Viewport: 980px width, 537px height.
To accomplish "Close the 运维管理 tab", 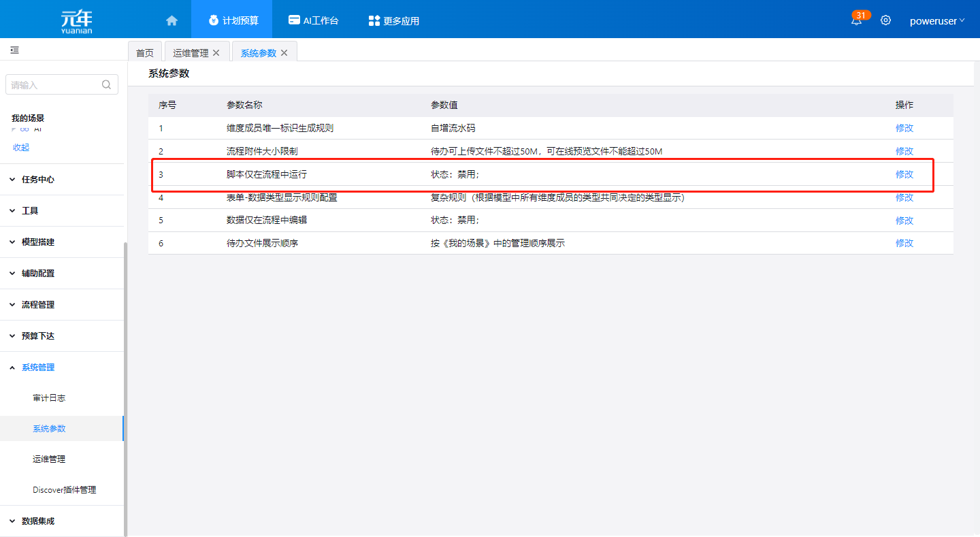I will 216,53.
